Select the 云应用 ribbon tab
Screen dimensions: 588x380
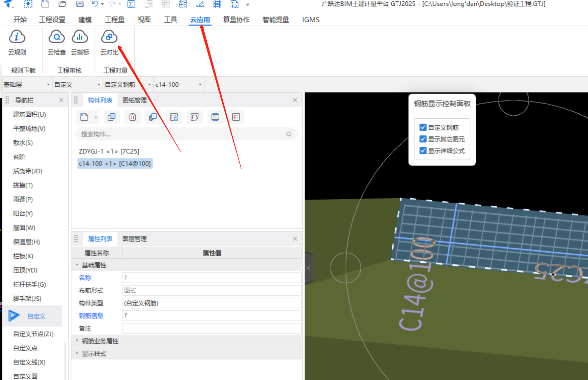[x=200, y=20]
